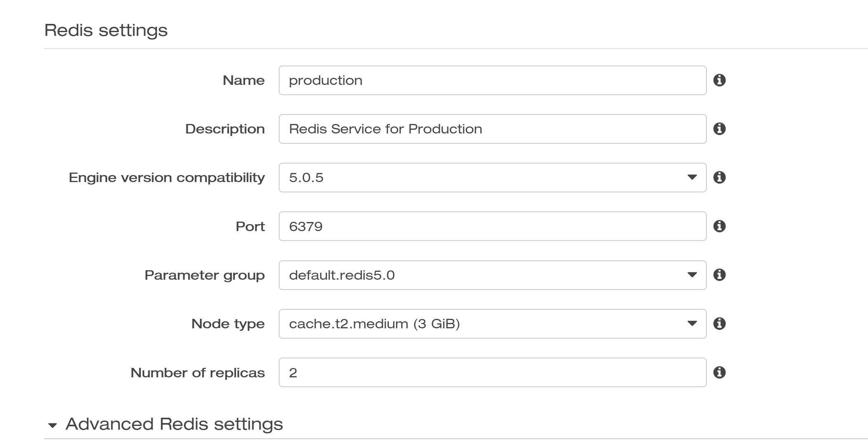
Task: Click the Engine version compatibility label
Action: [x=167, y=178]
